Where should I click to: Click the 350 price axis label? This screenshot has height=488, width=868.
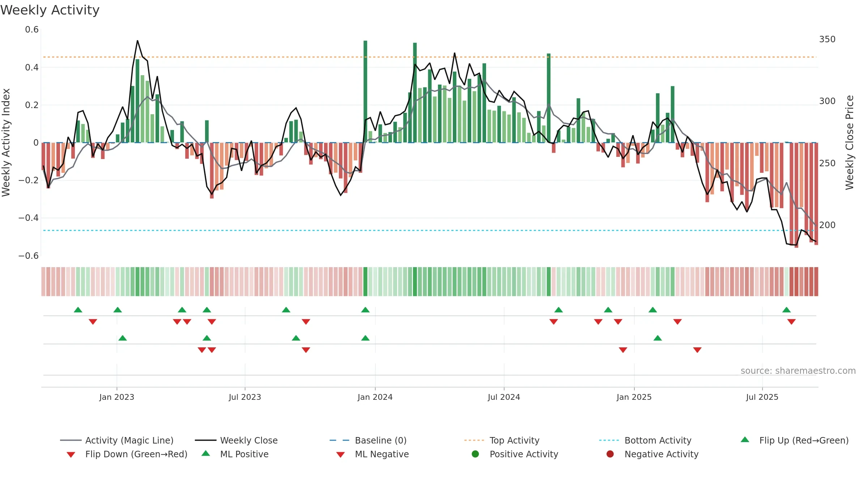[827, 39]
